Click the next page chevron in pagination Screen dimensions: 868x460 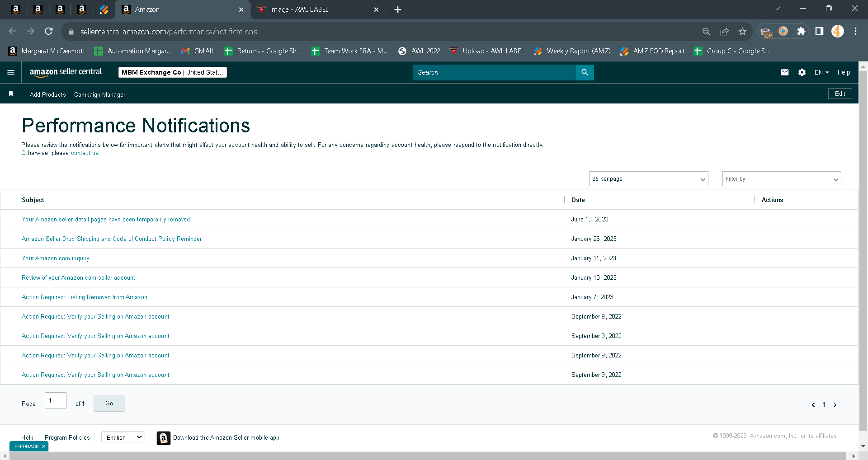tap(835, 405)
